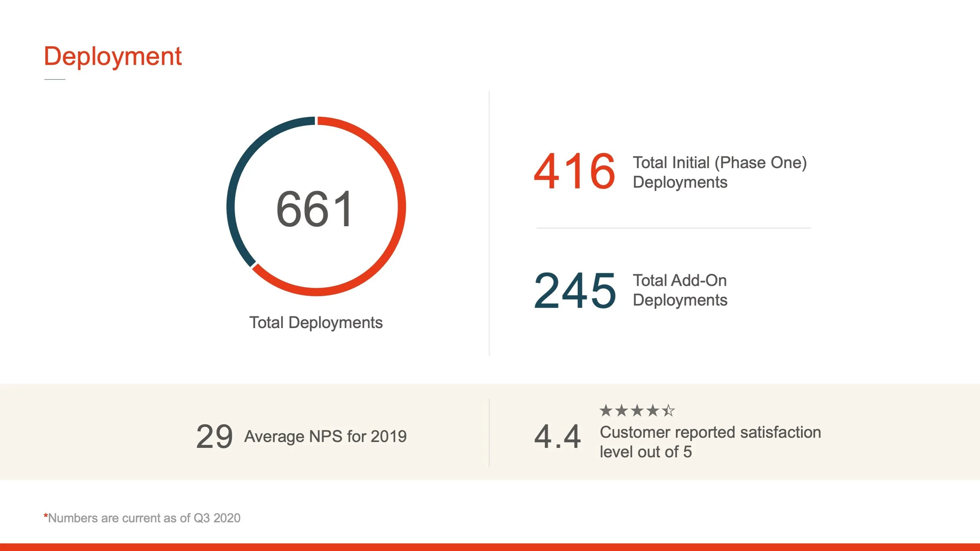
Task: Click the red asterisk in footnote
Action: 45,516
